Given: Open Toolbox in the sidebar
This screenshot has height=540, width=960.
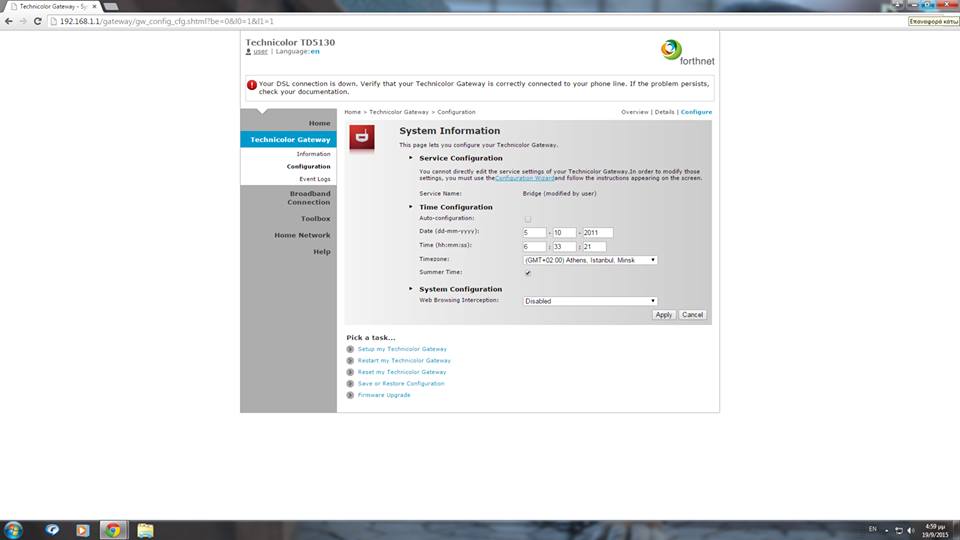Looking at the screenshot, I should [315, 219].
